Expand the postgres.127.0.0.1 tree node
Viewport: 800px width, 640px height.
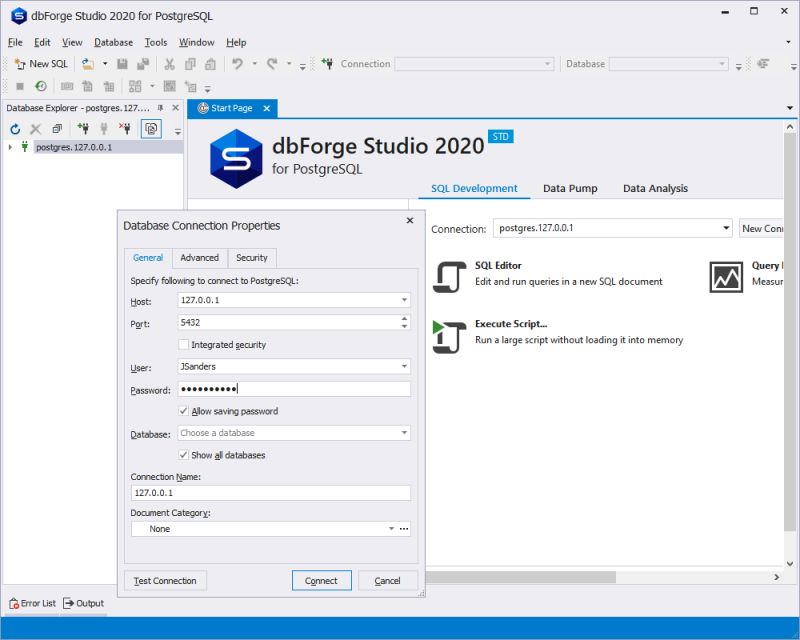click(10, 147)
